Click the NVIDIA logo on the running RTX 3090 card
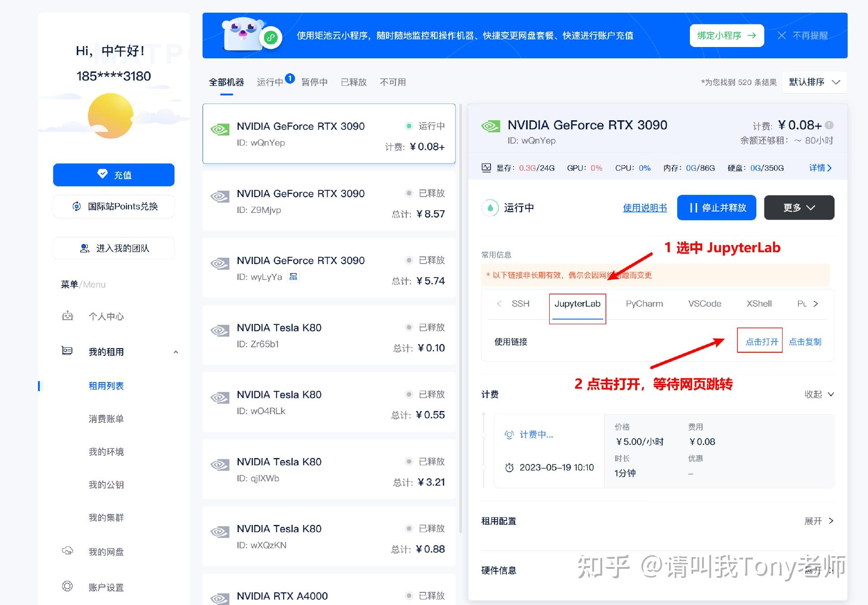The image size is (868, 605). 220,129
